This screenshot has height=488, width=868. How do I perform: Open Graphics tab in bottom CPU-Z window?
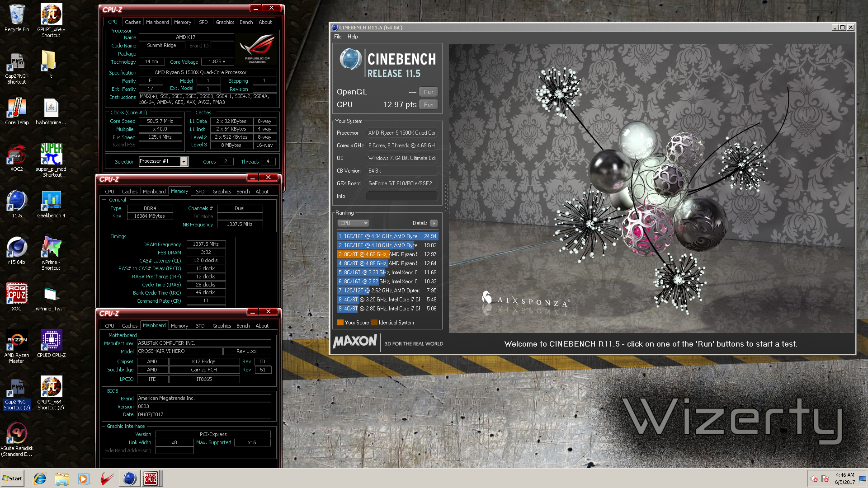pyautogui.click(x=222, y=326)
